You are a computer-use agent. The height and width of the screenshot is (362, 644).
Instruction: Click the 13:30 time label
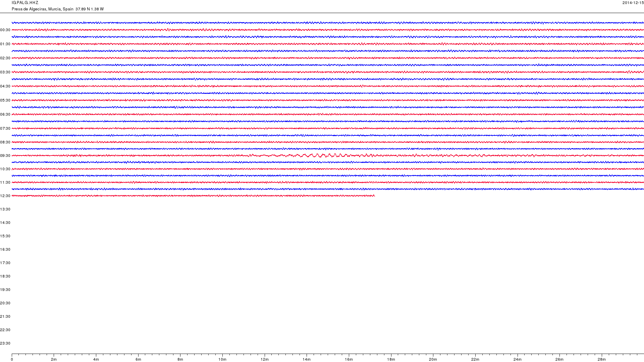(5, 209)
